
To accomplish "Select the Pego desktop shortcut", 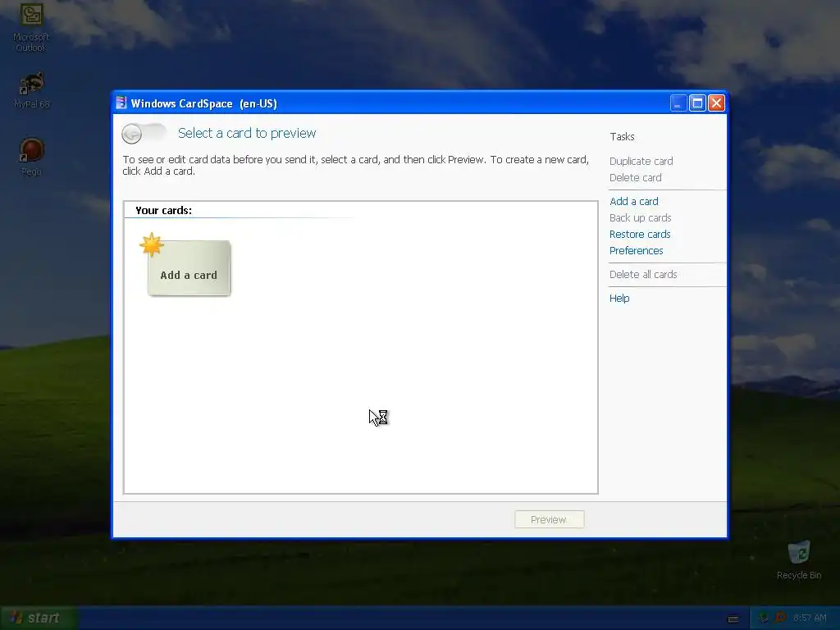I will [x=31, y=157].
